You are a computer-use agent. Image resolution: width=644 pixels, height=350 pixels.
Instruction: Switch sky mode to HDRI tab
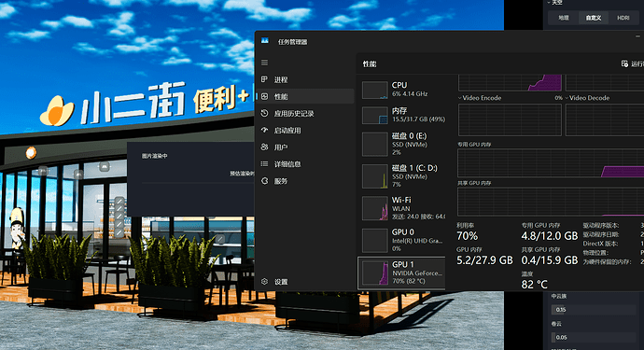coord(623,18)
